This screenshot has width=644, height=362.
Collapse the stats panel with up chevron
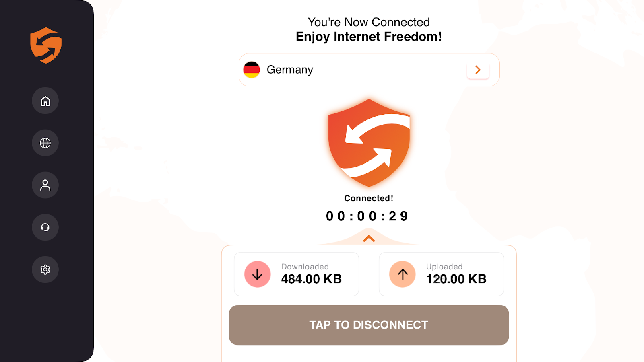click(369, 239)
